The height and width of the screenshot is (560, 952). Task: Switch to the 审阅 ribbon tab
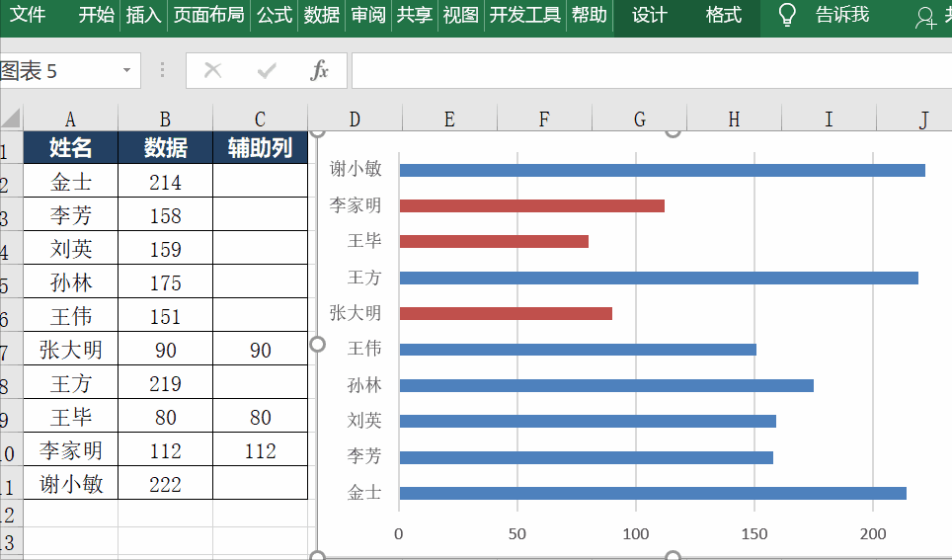(x=368, y=15)
